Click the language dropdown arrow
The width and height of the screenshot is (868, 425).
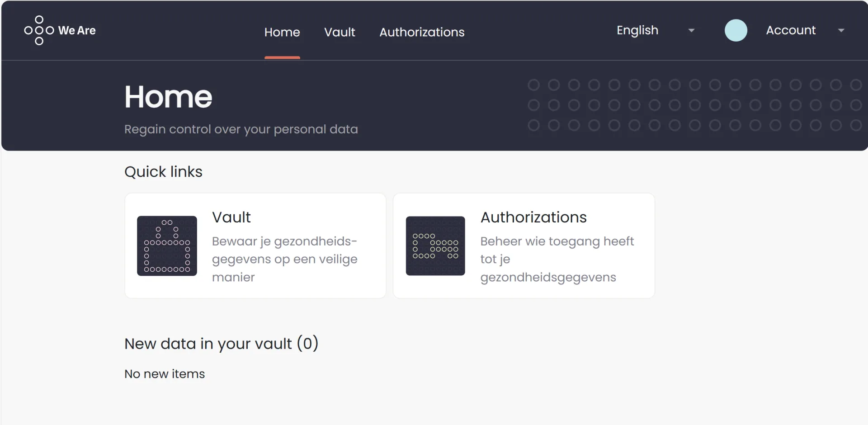tap(691, 31)
